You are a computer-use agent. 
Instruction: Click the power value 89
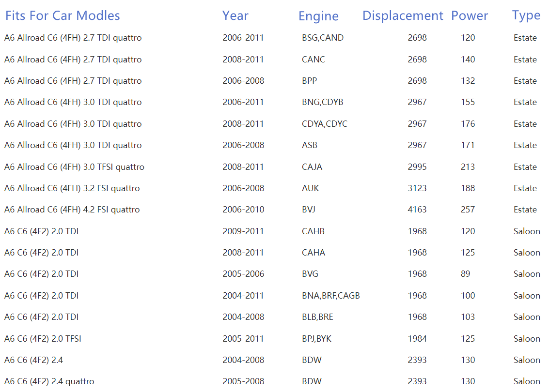pos(465,274)
